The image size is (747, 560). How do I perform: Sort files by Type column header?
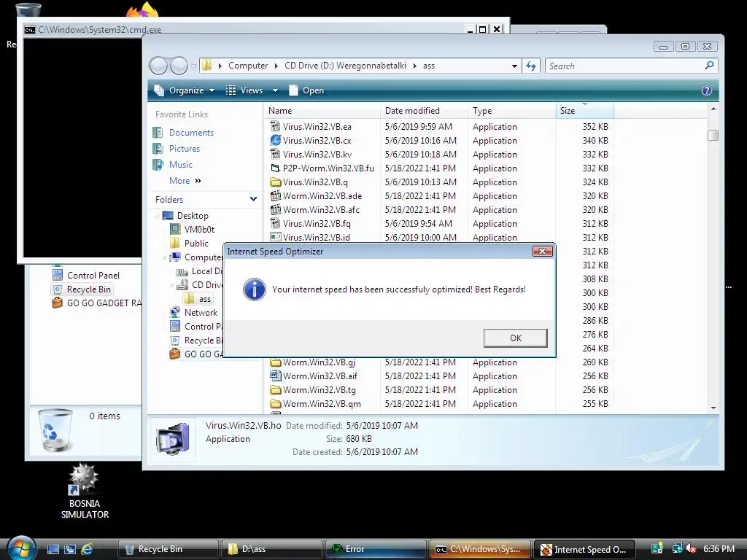(511, 111)
